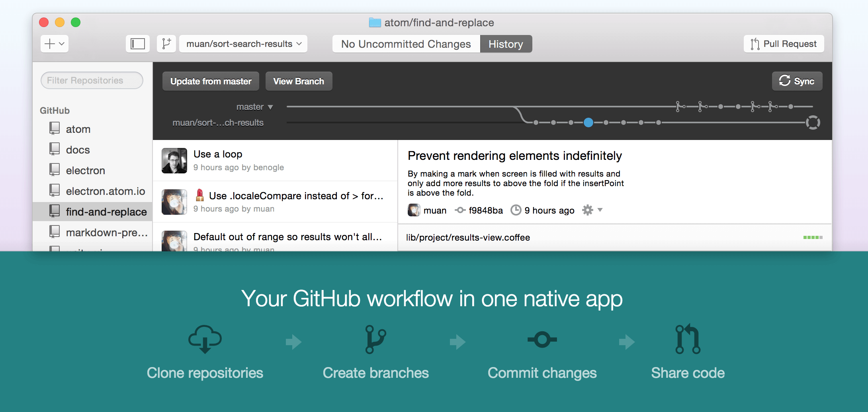The width and height of the screenshot is (868, 412).
Task: Switch to No Uncommitted Changes tab
Action: 406,44
